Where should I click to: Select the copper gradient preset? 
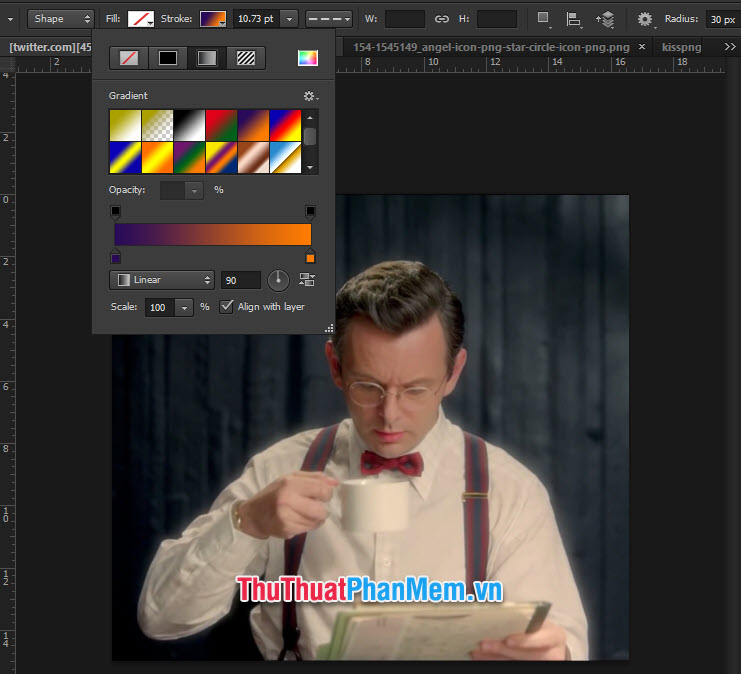253,157
